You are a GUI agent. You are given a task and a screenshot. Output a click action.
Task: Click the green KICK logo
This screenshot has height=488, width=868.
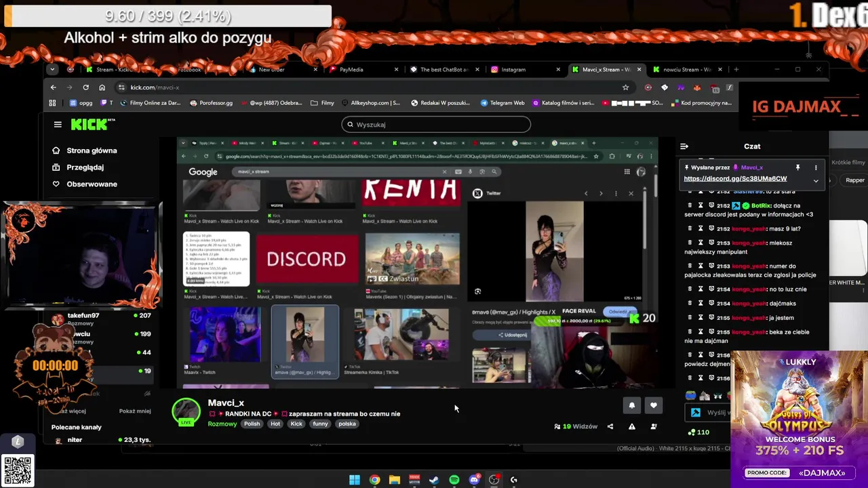tap(93, 124)
